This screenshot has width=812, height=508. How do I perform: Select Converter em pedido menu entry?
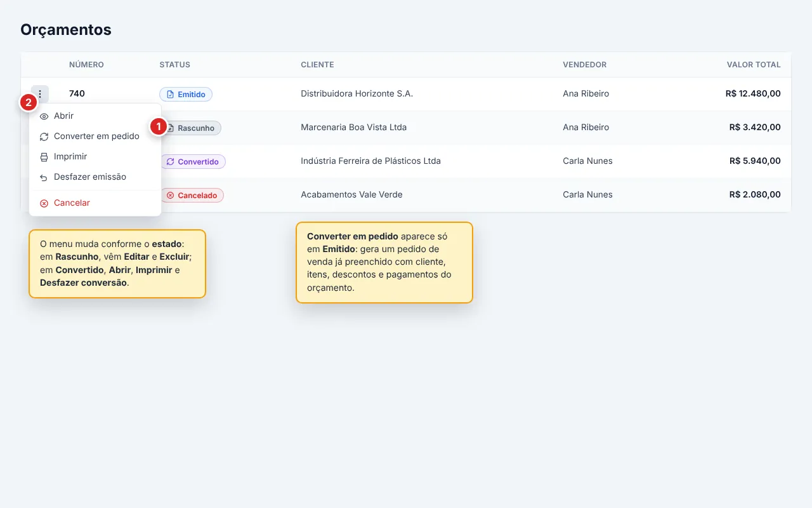pyautogui.click(x=95, y=137)
